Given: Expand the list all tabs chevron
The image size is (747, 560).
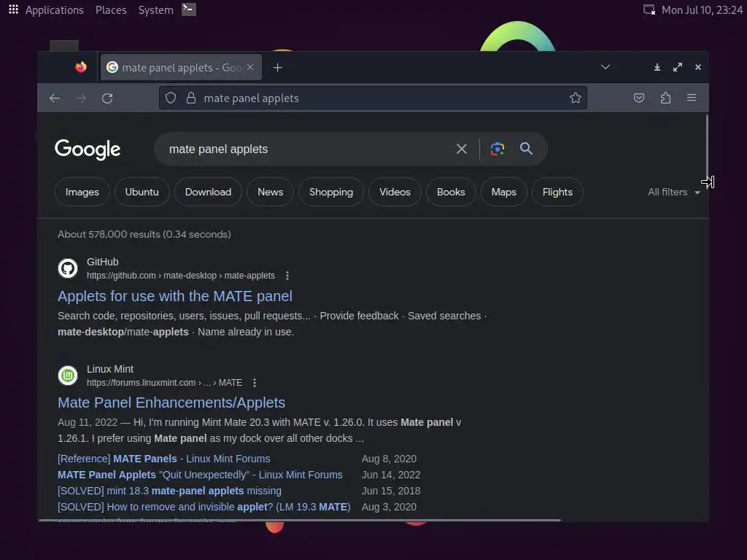Looking at the screenshot, I should click(605, 67).
